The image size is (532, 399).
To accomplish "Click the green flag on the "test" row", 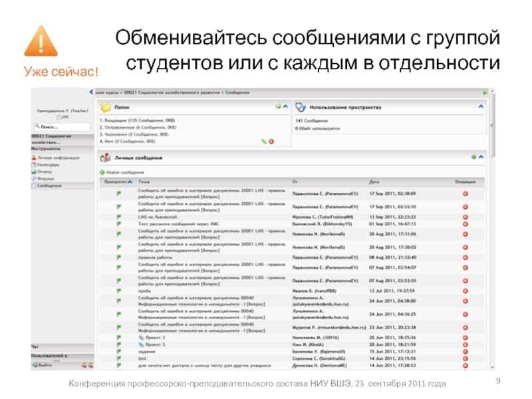I will point(119,358).
